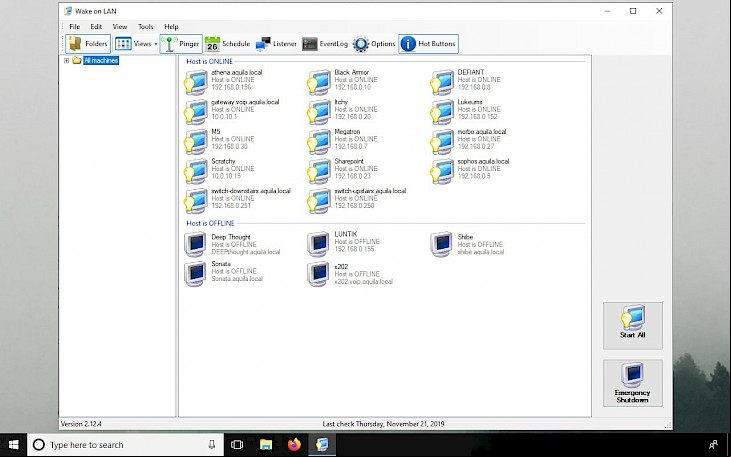Image resolution: width=731 pixels, height=457 pixels.
Task: Select the M5 host icon
Action: 195,142
